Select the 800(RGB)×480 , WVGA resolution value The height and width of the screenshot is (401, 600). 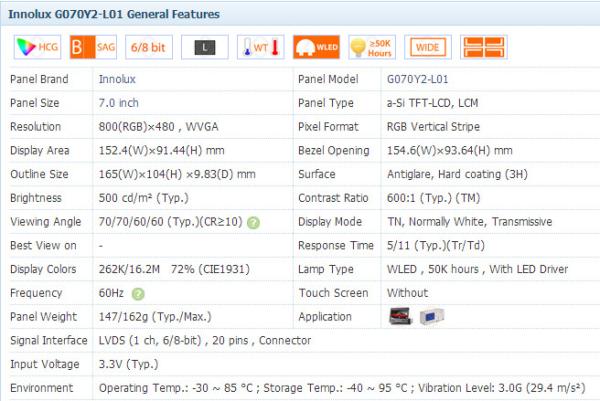click(158, 127)
